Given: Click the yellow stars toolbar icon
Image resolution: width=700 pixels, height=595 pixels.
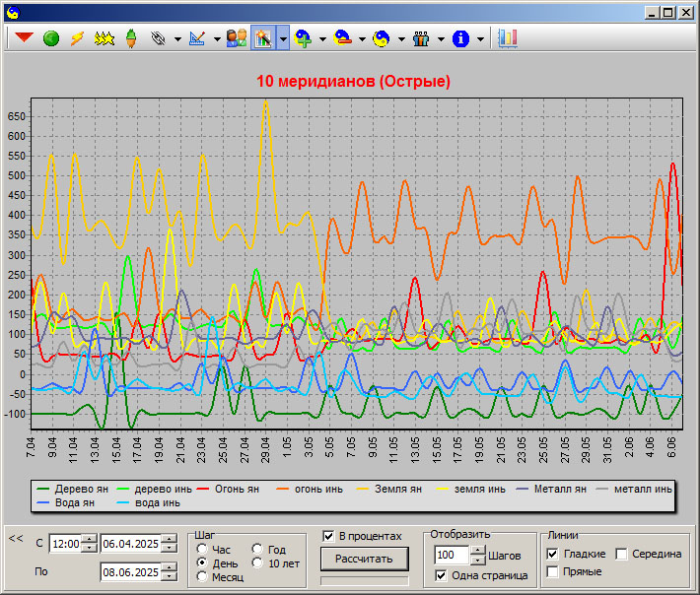Looking at the screenshot, I should click(x=105, y=38).
